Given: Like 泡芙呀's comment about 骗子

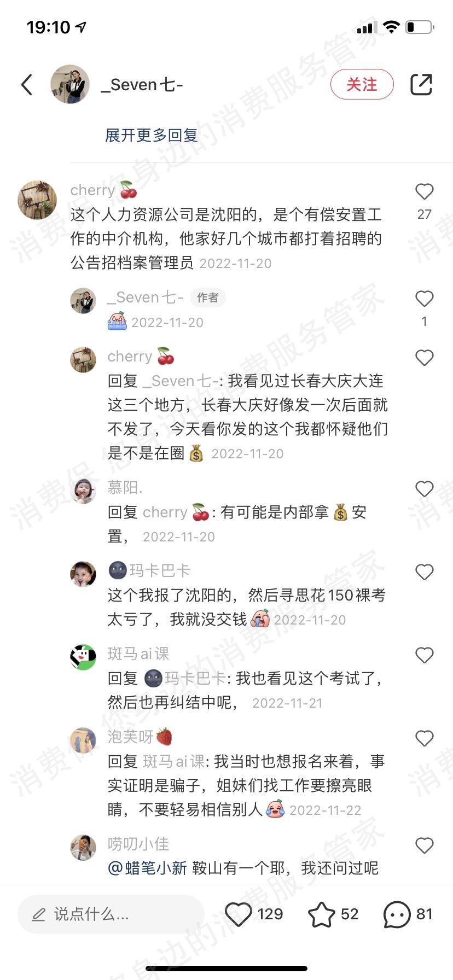Looking at the screenshot, I should [x=425, y=738].
